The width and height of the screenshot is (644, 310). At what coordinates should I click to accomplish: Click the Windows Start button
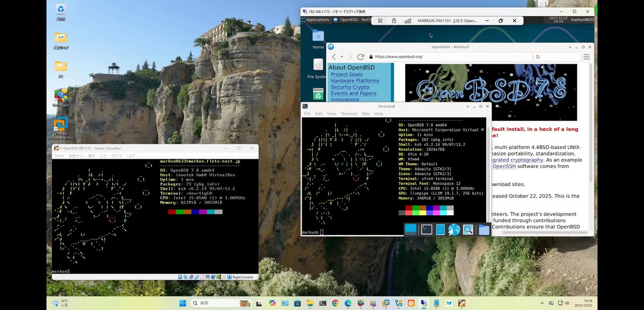183,303
